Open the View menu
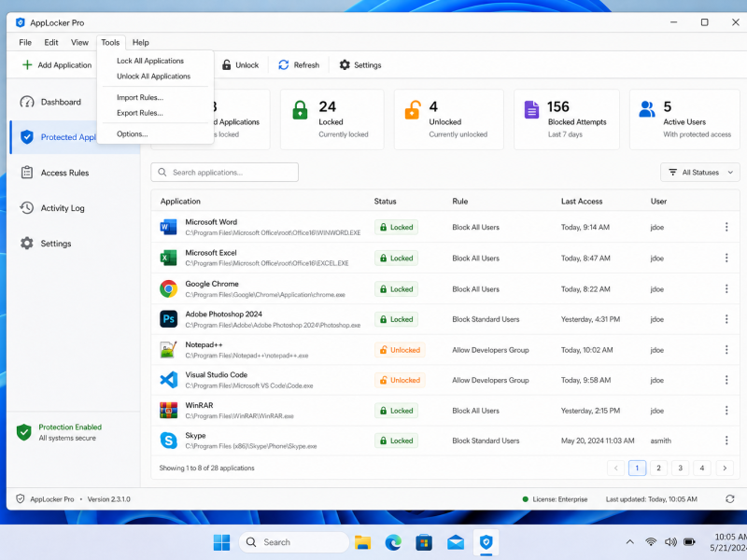Viewport: 747px width, 560px height. (79, 42)
